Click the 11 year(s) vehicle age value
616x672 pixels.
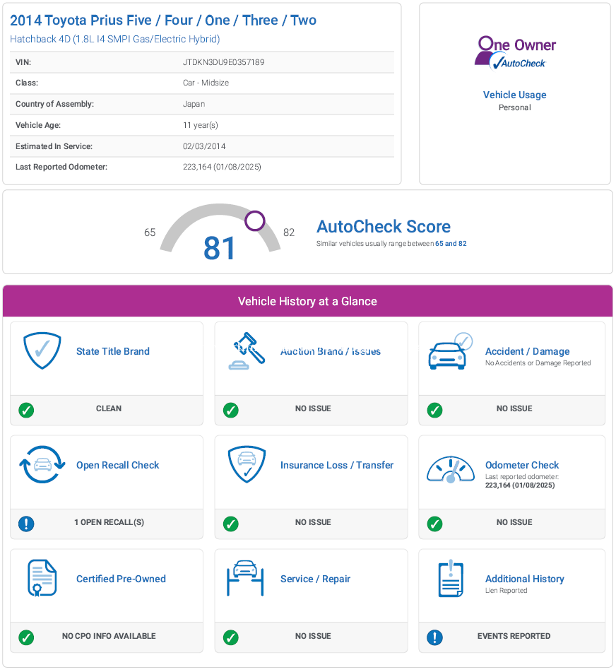click(x=201, y=125)
